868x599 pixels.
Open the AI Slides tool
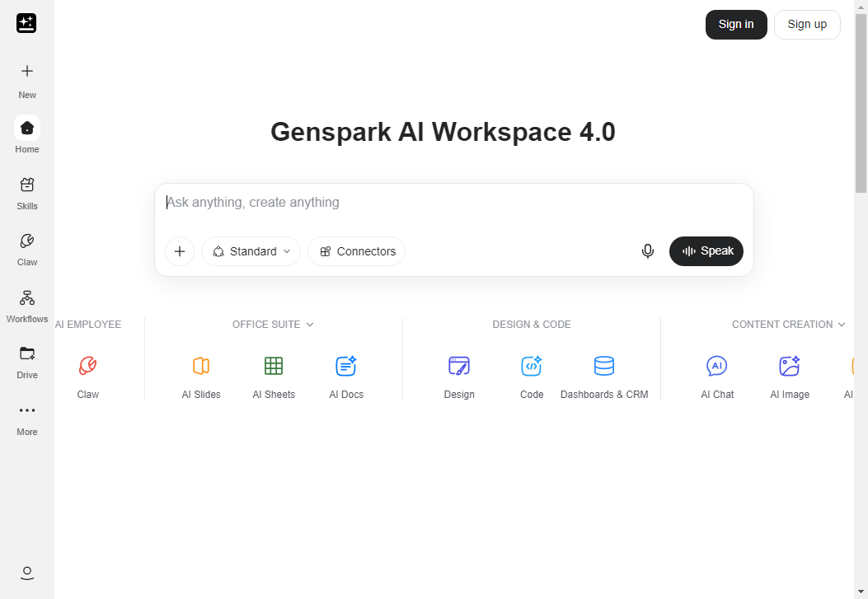(201, 377)
